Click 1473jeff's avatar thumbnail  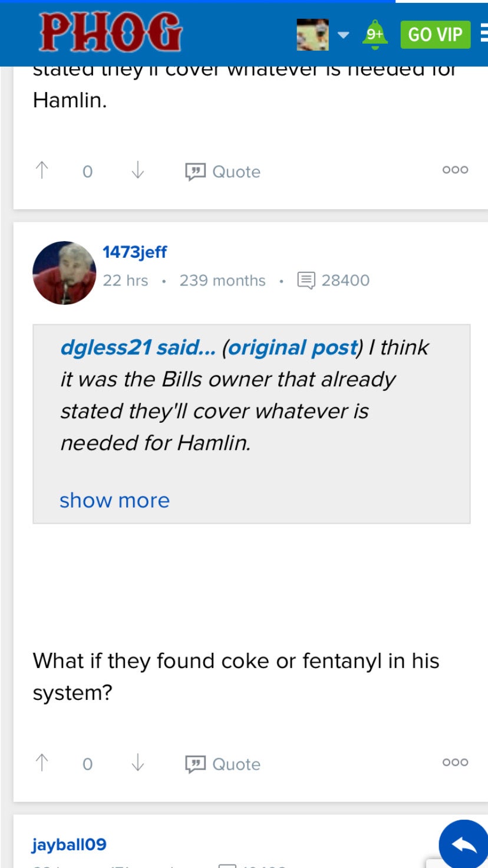point(64,272)
